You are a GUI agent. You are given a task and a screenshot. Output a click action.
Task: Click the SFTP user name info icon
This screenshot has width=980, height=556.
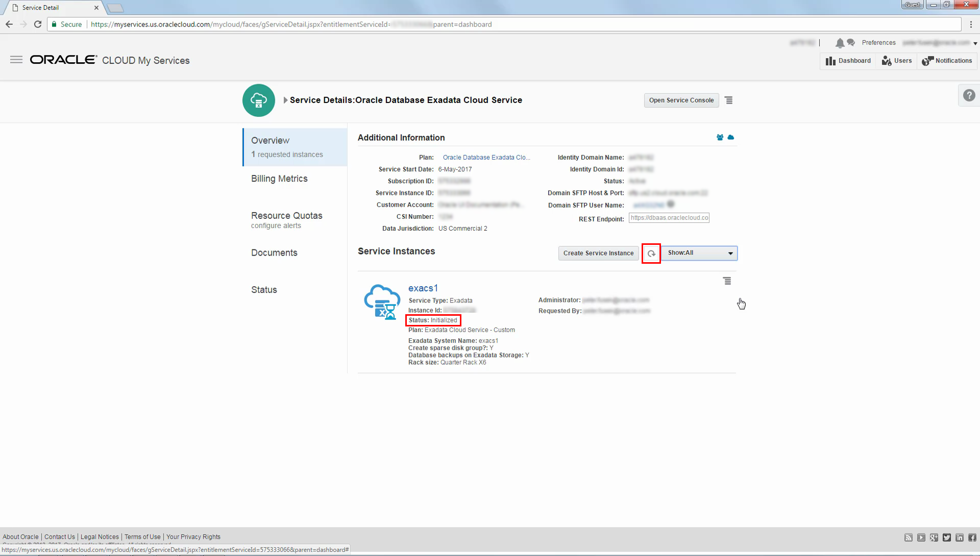(671, 204)
